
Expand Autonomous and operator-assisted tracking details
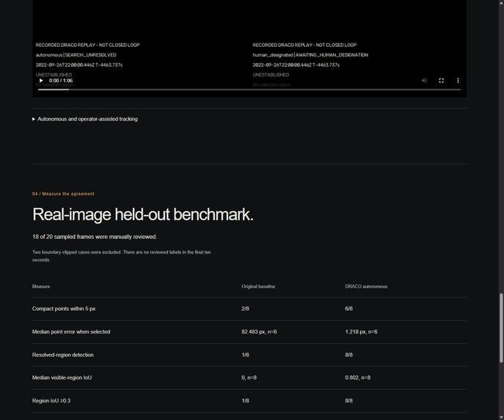click(x=85, y=119)
